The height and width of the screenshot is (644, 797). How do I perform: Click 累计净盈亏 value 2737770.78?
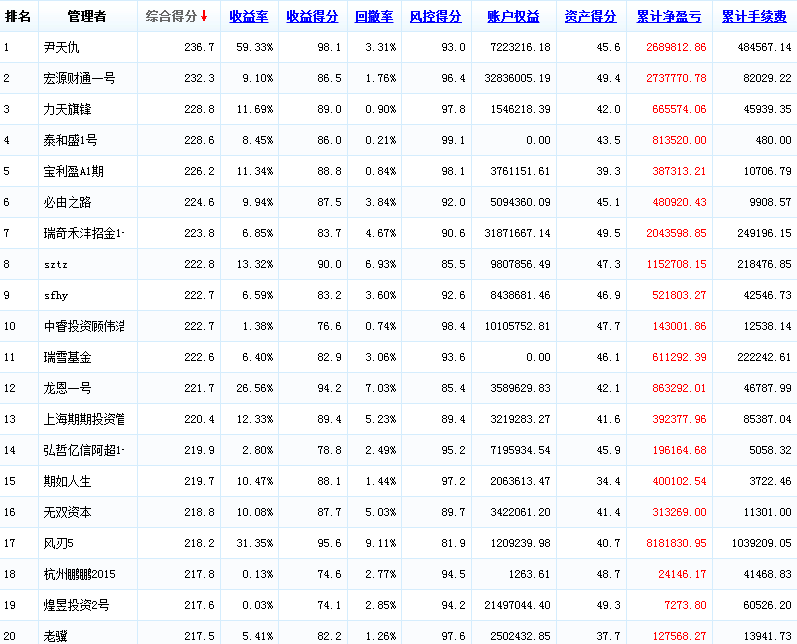click(x=676, y=78)
